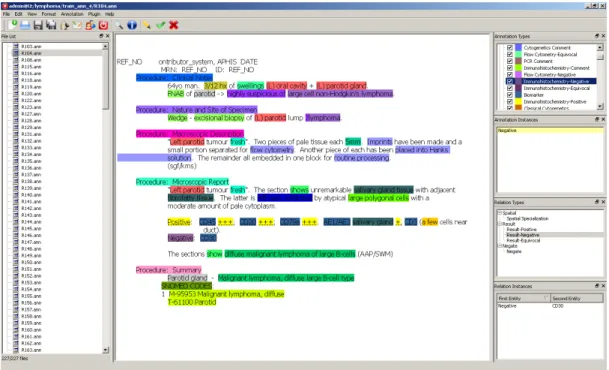This screenshot has width=609, height=370.
Task: Click the yellow highlighter pen icon
Action: [x=147, y=25]
